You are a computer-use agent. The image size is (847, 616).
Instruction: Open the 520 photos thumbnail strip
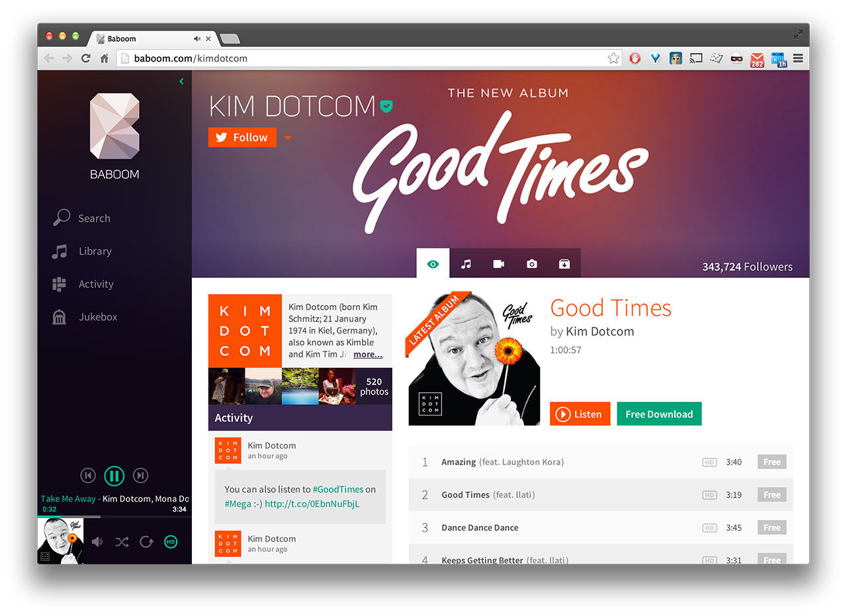(x=300, y=386)
